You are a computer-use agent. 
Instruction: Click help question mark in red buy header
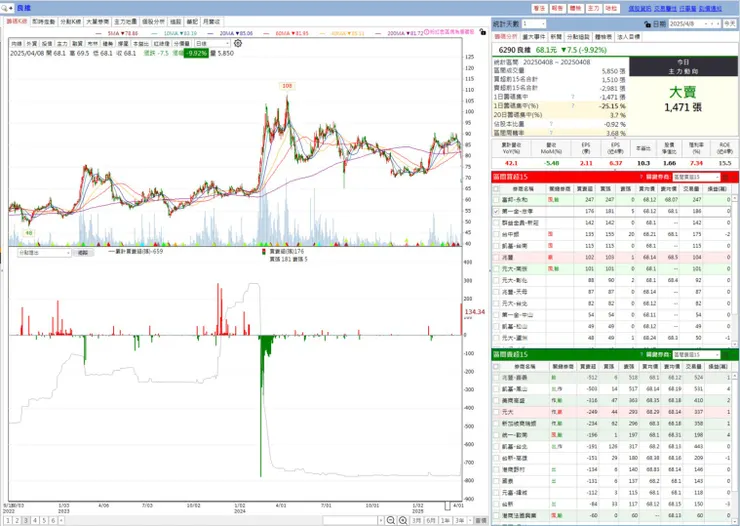(641, 177)
